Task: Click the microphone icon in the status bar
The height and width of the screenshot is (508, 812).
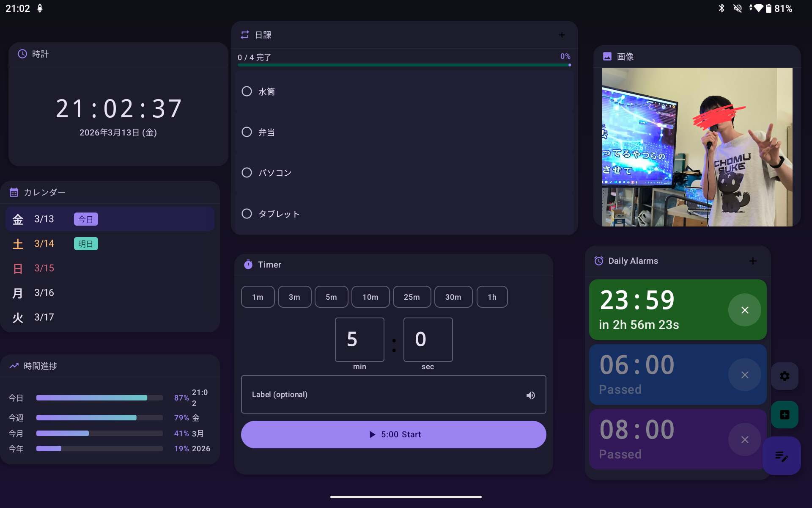Action: click(40, 8)
